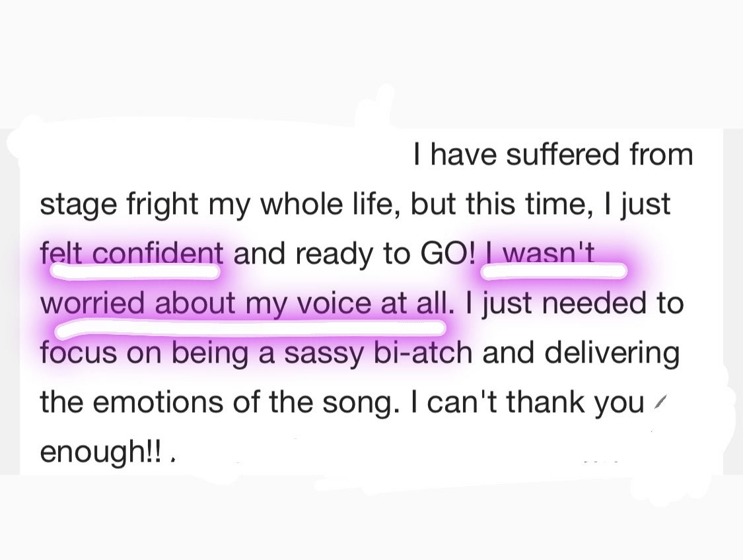Click the words 'sassy bi-atch'
The width and height of the screenshot is (743, 560).
pos(378,353)
